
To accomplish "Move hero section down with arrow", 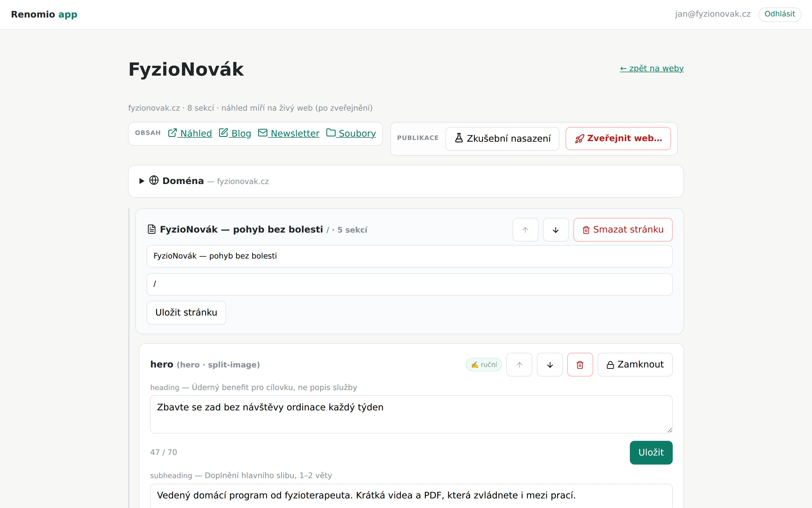I will coord(550,365).
